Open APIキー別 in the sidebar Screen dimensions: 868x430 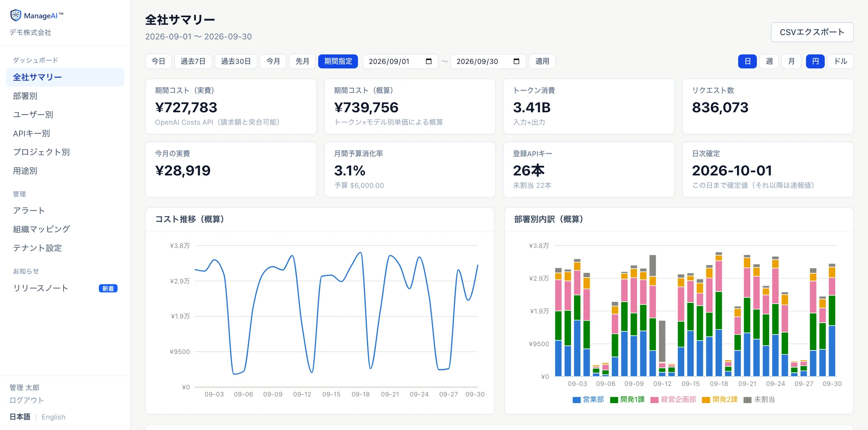pos(65,133)
